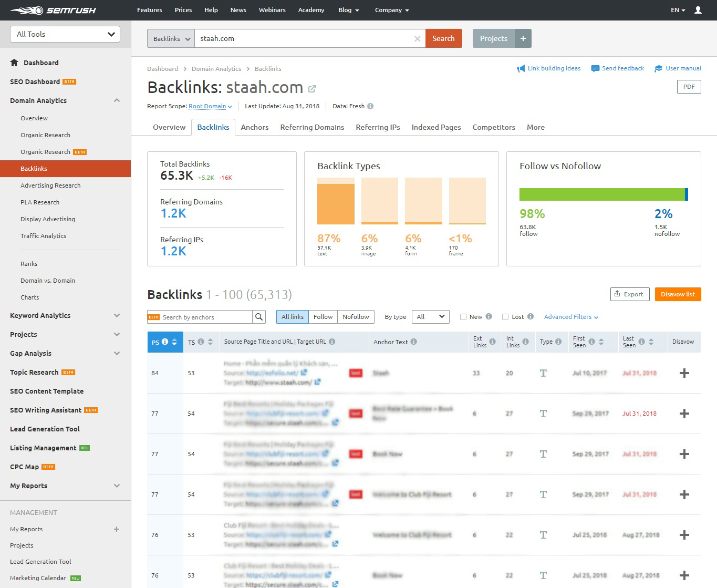
Task: Select the Follow filter
Action: coord(323,317)
